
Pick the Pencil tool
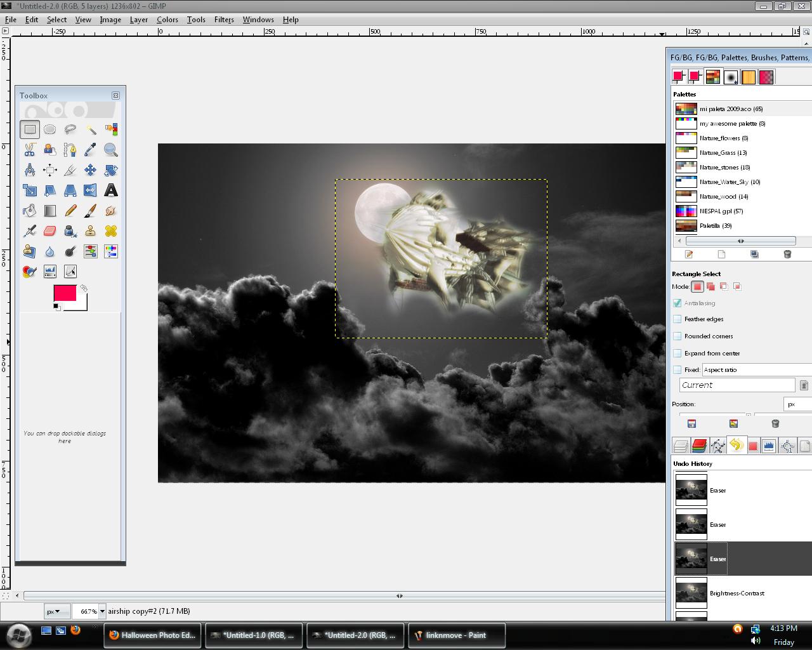(70, 211)
